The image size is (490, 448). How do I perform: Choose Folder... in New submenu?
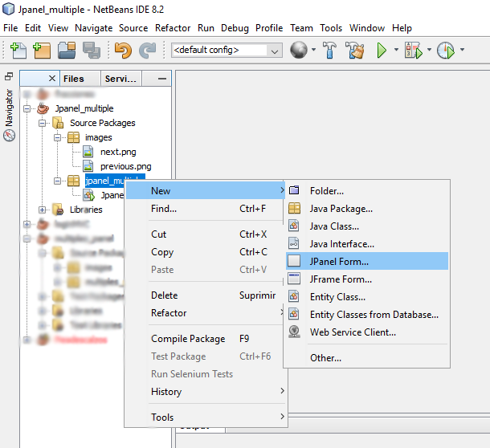(367, 191)
